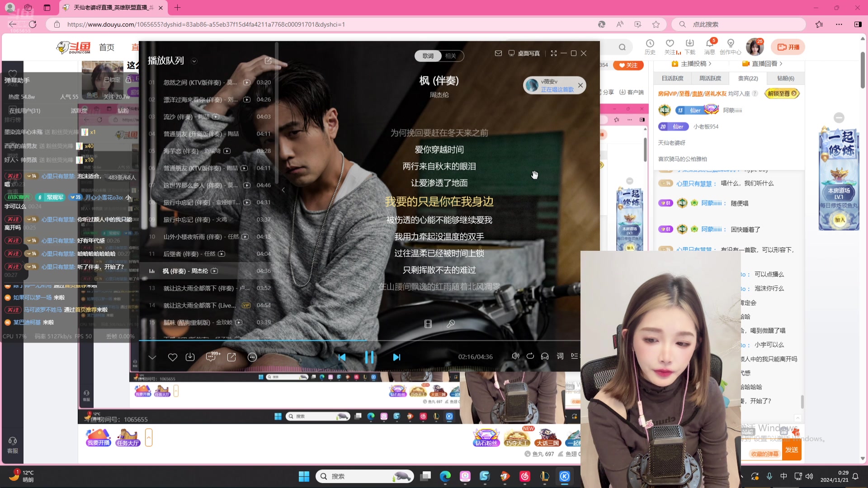Switch to the 日活跃度 tab
868x488 pixels.
pyautogui.click(x=672, y=78)
